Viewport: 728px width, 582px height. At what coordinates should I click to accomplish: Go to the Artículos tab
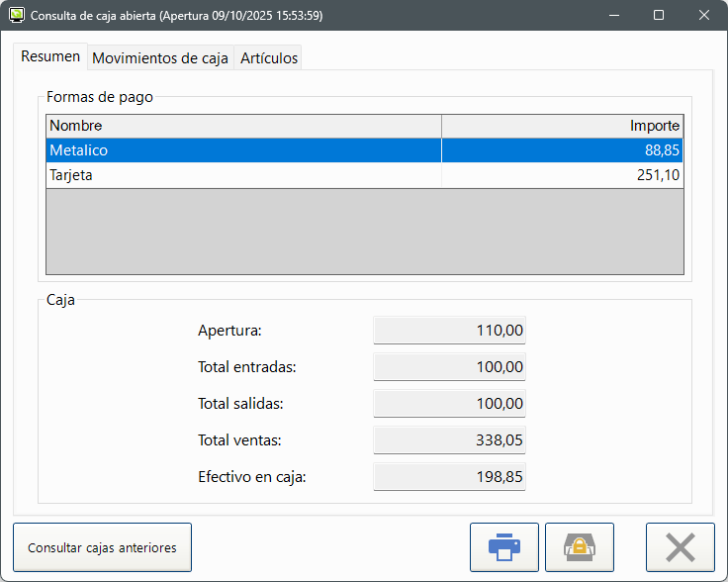(x=268, y=58)
